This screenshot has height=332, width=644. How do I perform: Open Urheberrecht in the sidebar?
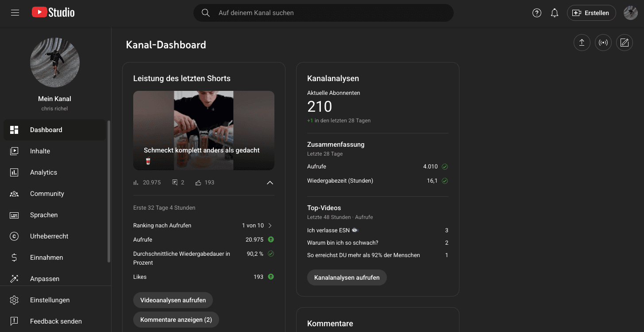(55, 236)
